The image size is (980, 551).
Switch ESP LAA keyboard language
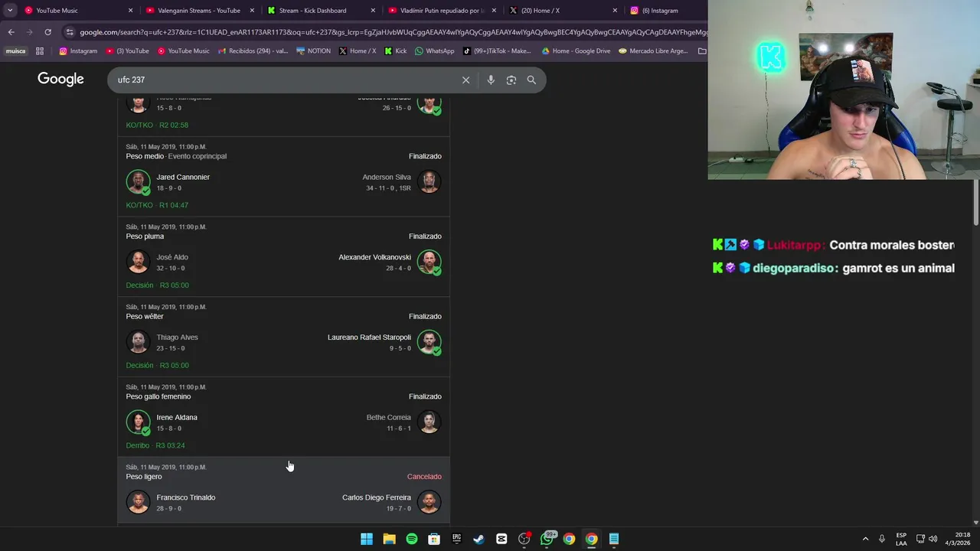click(901, 539)
